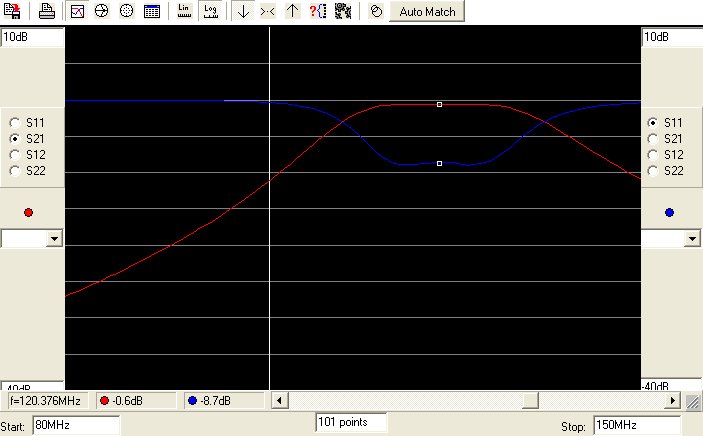Expand the right trace dropdown below blue dot
The width and height of the screenshot is (703, 436).
click(x=691, y=239)
